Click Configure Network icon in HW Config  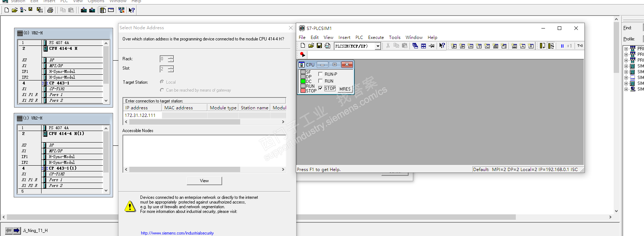121,10
